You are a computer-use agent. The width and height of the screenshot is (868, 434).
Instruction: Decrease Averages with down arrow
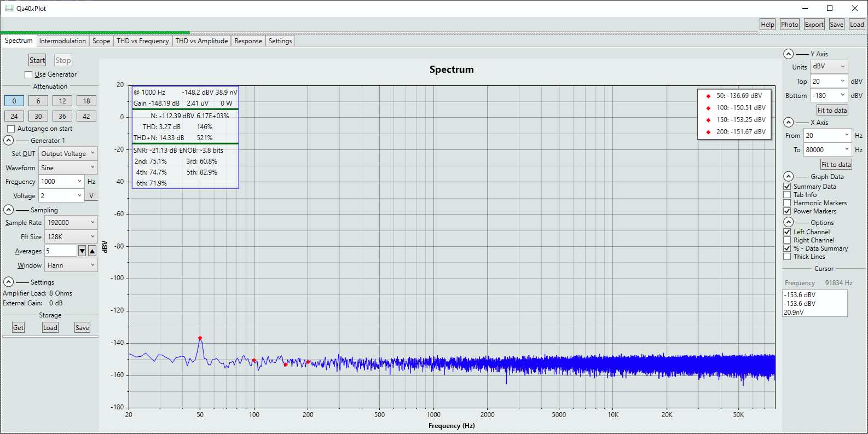pyautogui.click(x=82, y=251)
